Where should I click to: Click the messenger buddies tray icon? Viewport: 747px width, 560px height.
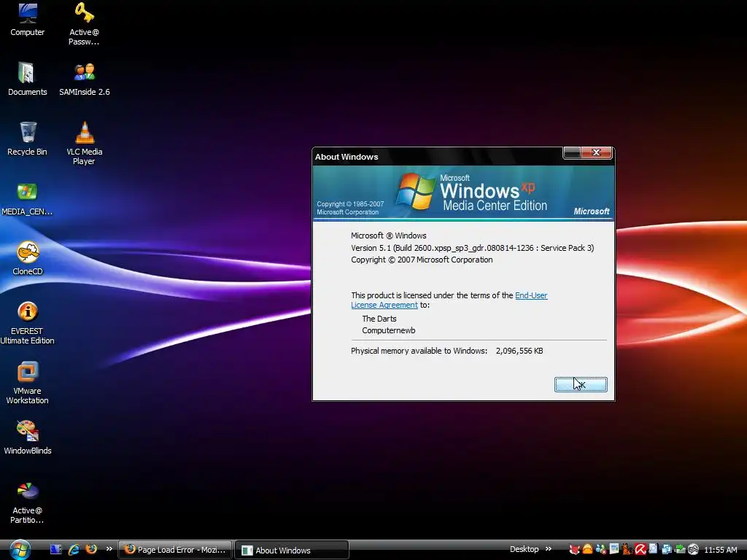[x=601, y=550]
